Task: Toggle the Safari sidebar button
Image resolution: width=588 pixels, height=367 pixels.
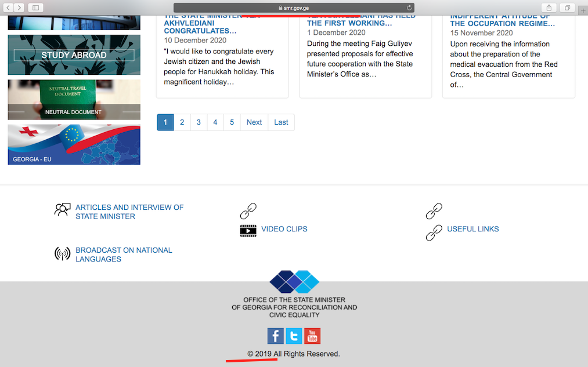Action: pos(35,8)
